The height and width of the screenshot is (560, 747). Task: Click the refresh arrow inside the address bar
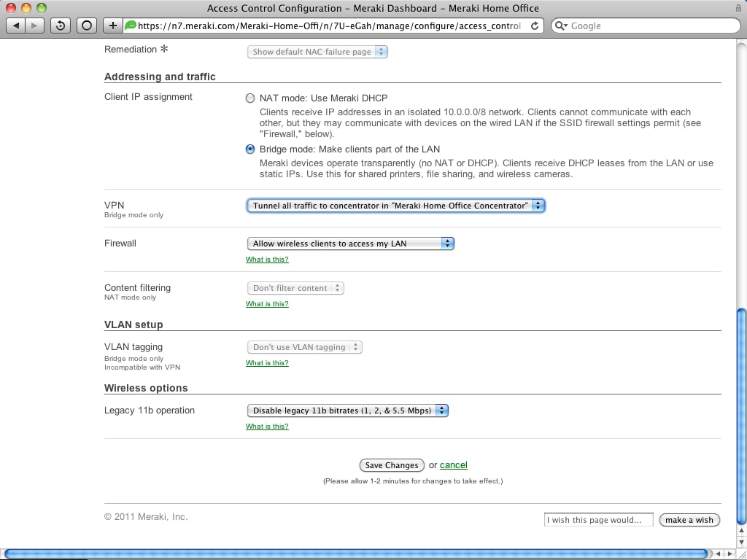pyautogui.click(x=535, y=26)
